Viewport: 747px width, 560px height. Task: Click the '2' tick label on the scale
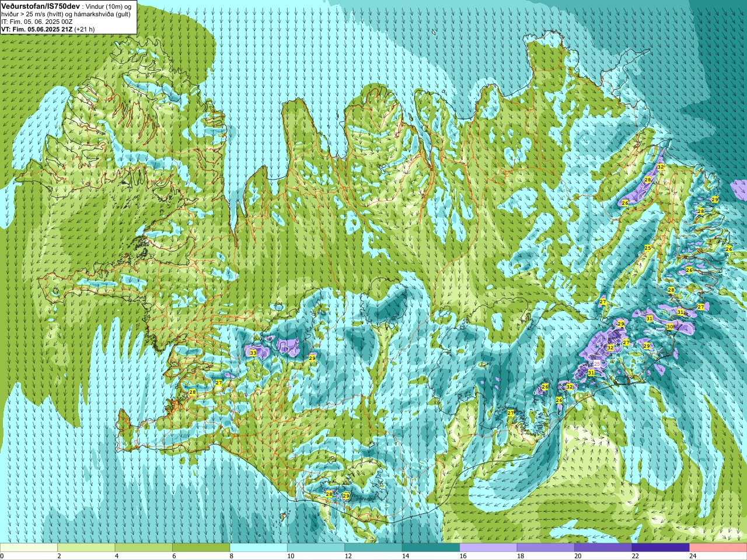pos(59,556)
